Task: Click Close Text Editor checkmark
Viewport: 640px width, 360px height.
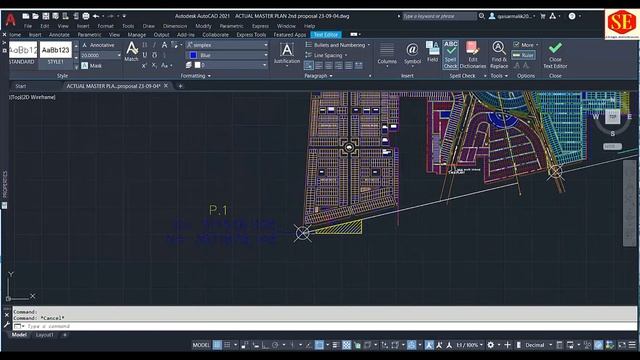Action: 555,55
